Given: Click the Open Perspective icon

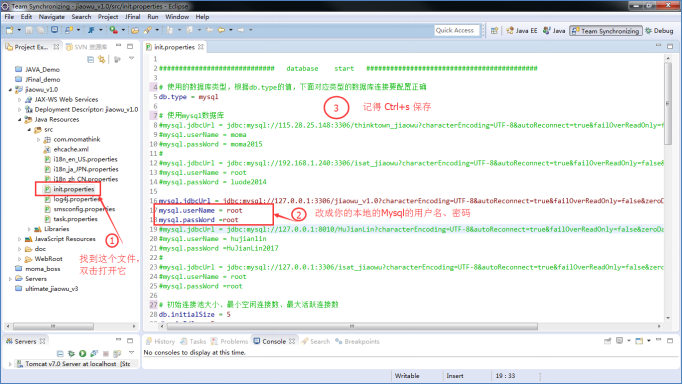Looking at the screenshot, I should [x=494, y=30].
